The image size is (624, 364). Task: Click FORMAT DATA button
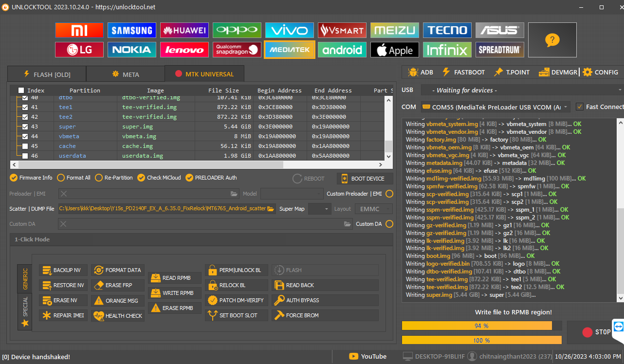pyautogui.click(x=117, y=270)
